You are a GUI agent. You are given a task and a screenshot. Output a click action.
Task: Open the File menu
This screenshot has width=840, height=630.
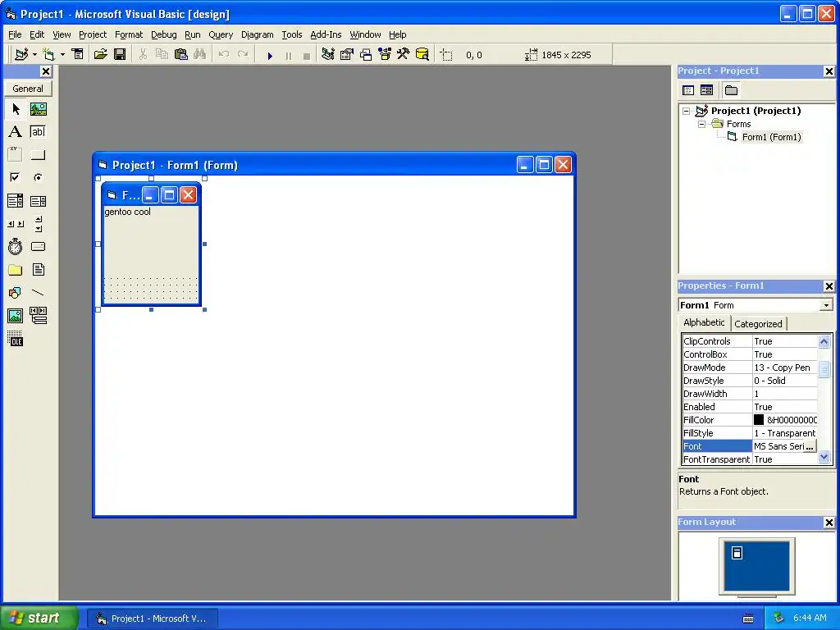click(15, 34)
